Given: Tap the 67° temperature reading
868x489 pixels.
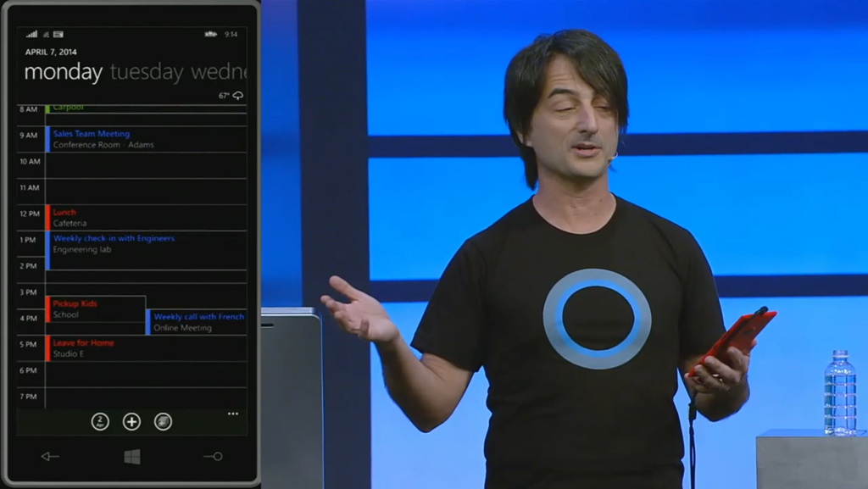Looking at the screenshot, I should tap(224, 96).
